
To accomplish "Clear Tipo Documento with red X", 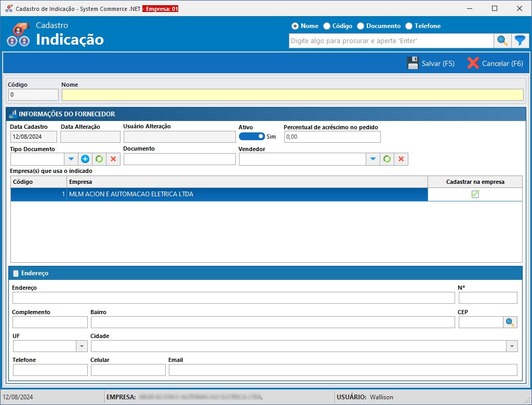I will (113, 159).
